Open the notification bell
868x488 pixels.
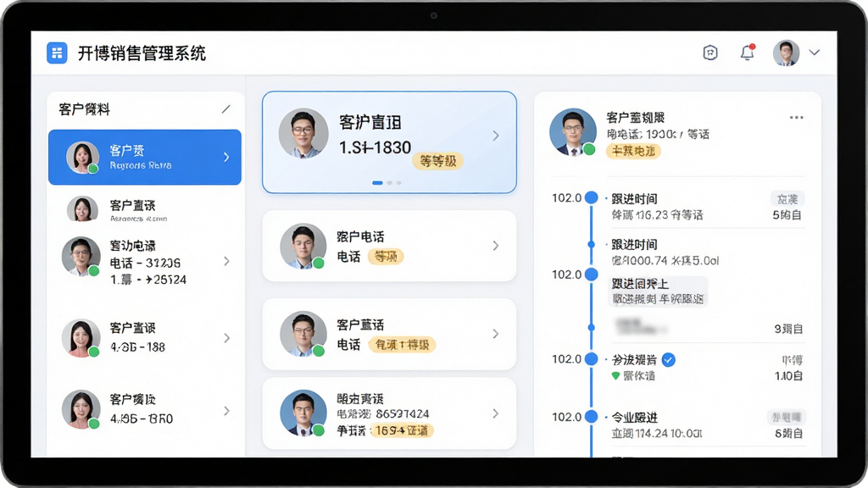tap(748, 52)
